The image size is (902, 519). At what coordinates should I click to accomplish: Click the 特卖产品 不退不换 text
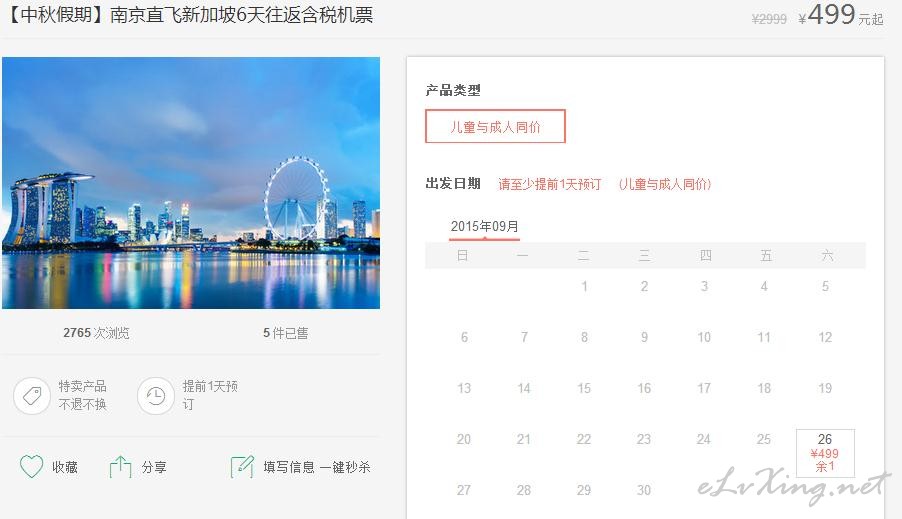point(82,395)
